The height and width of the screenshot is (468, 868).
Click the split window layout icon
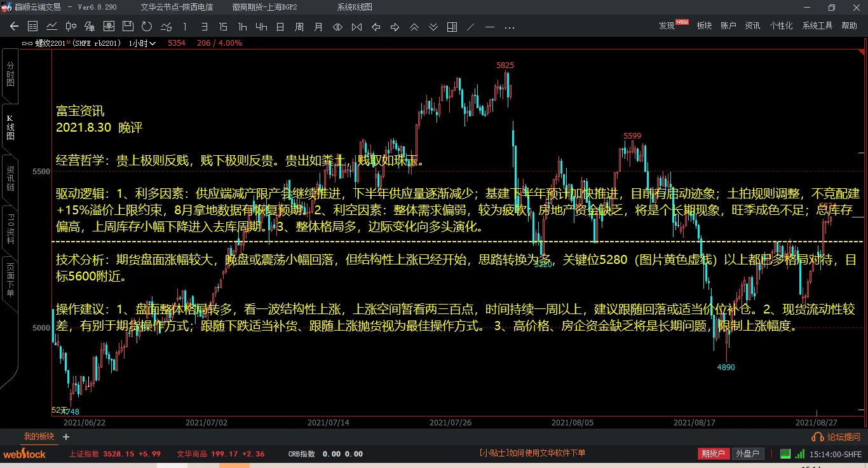452,27
